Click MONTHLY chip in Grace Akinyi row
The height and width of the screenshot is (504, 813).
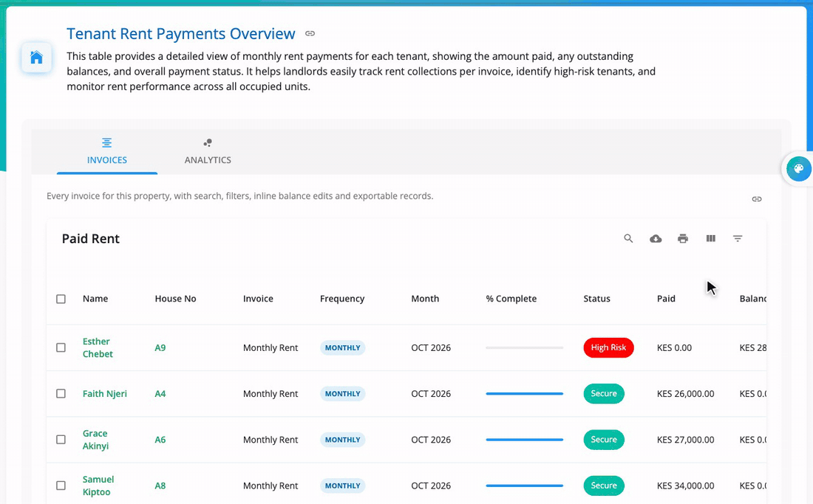(343, 440)
